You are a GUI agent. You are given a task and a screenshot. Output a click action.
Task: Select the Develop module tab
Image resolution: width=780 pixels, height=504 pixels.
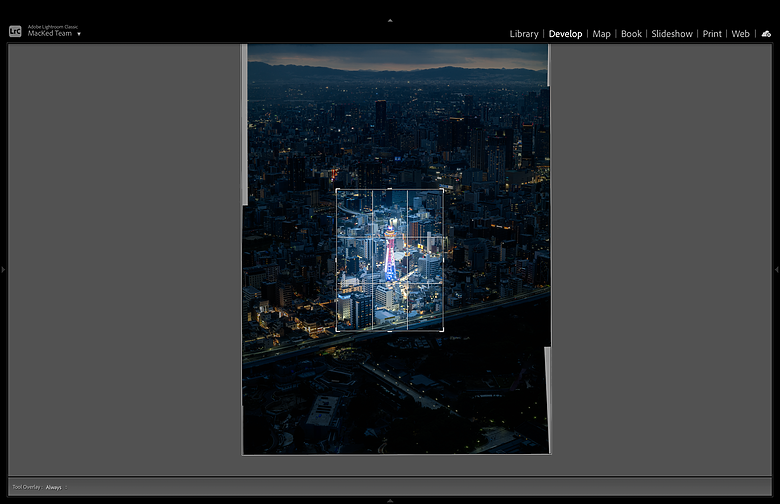(565, 34)
